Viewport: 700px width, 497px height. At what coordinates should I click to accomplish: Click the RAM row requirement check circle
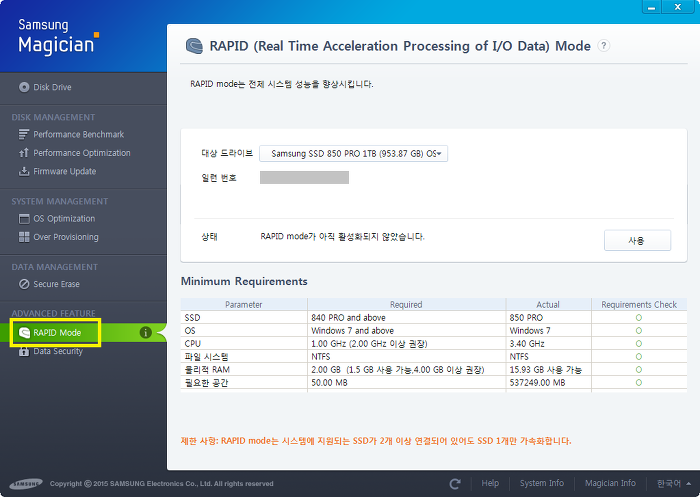pos(639,369)
